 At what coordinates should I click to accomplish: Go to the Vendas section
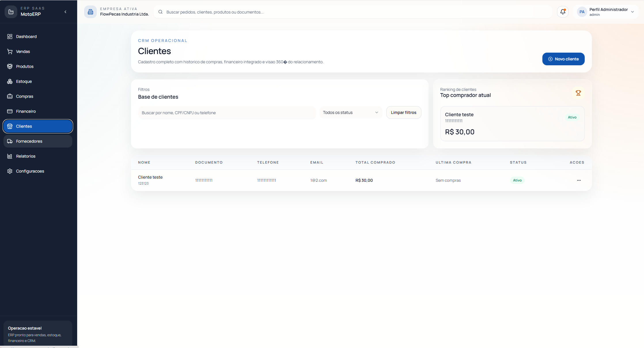click(38, 51)
